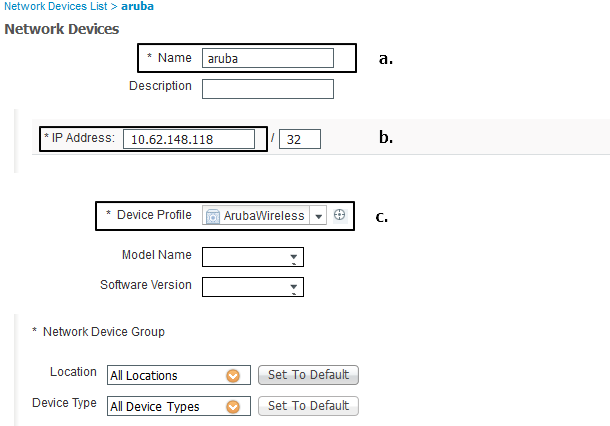The image size is (610, 426).
Task: Select the All Device Types field
Action: [x=179, y=406]
